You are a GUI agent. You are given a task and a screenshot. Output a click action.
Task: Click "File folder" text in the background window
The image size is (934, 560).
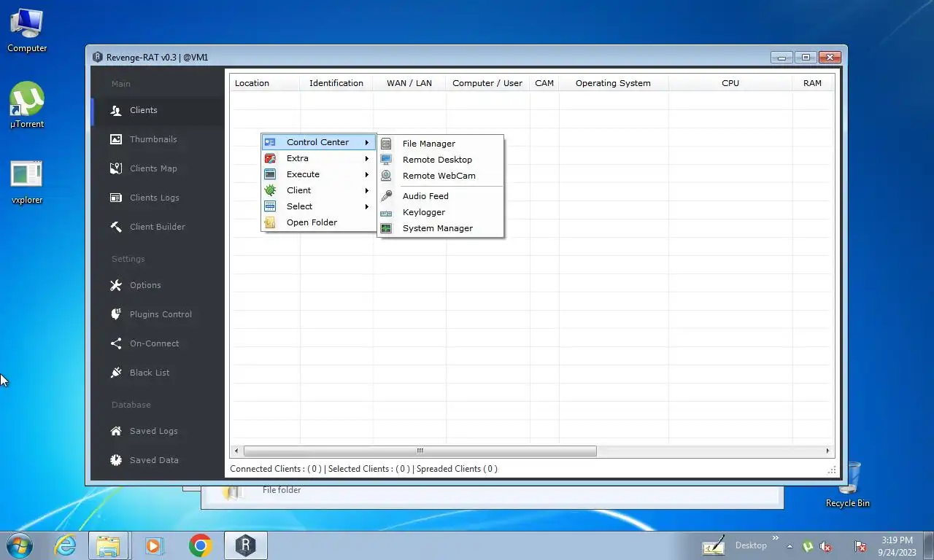[282, 490]
